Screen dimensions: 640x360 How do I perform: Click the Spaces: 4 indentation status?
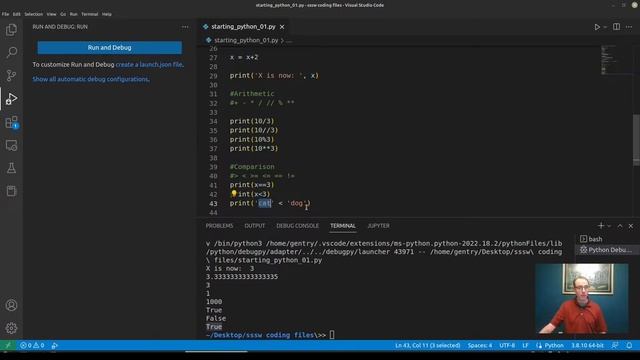[480, 345]
